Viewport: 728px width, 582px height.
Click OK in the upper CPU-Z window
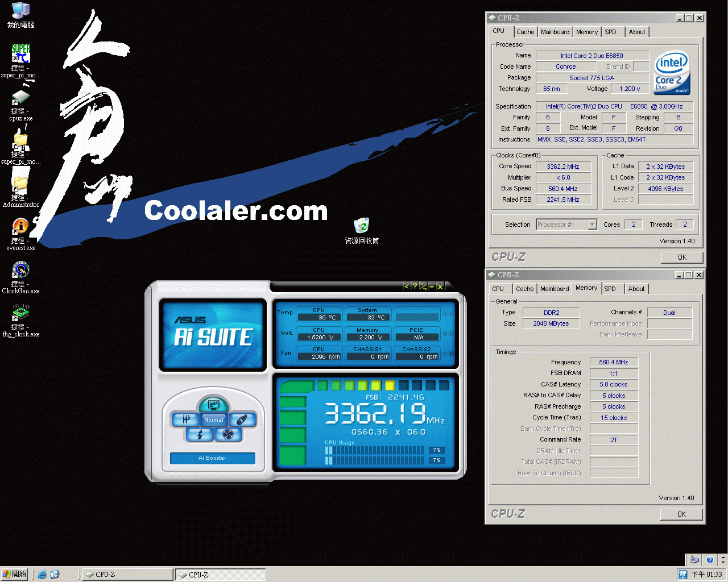point(682,257)
